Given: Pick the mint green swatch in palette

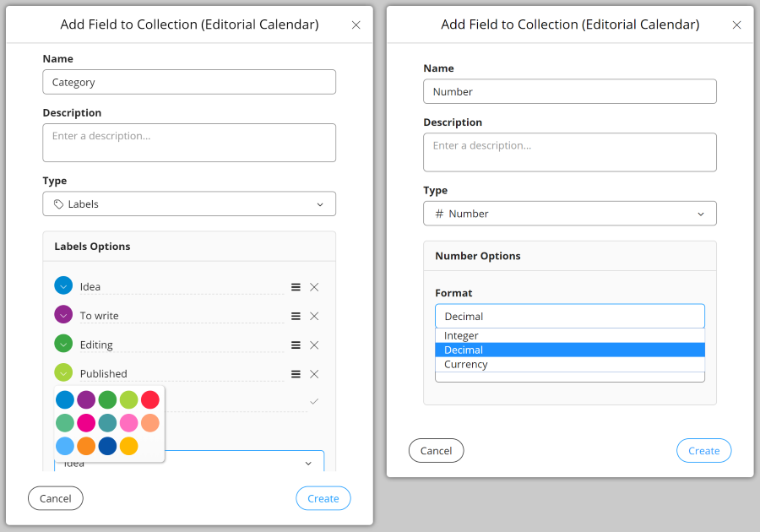Looking at the screenshot, I should click(65, 423).
